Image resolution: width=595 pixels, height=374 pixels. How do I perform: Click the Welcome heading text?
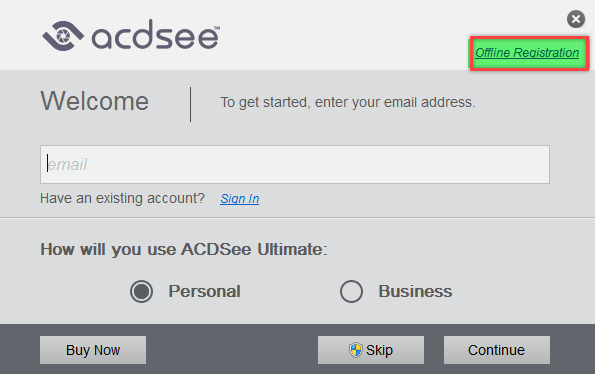[x=94, y=101]
